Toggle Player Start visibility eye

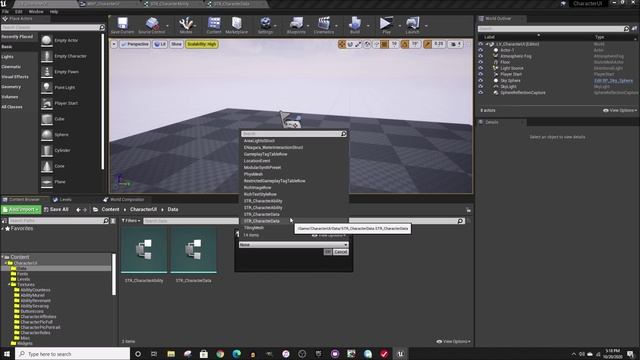(481, 74)
